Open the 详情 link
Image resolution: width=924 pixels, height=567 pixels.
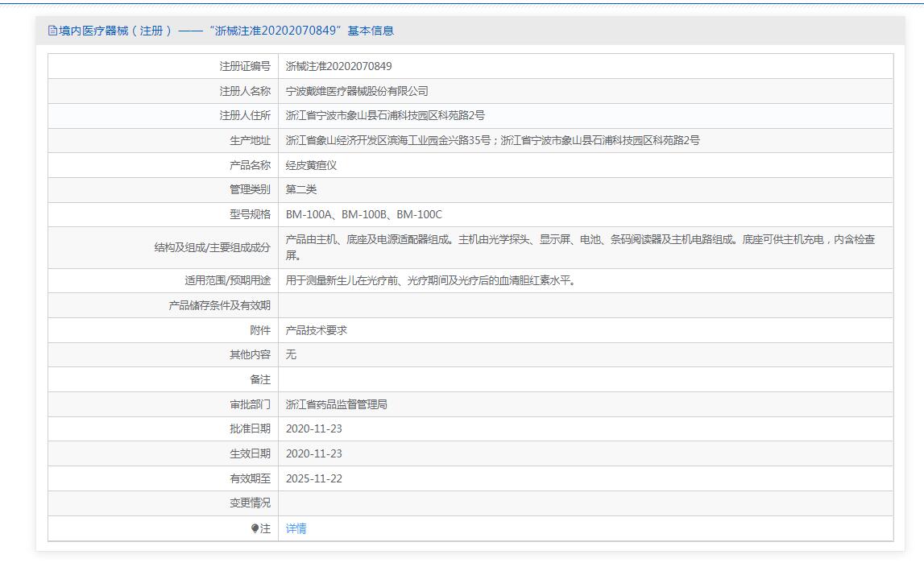(296, 528)
